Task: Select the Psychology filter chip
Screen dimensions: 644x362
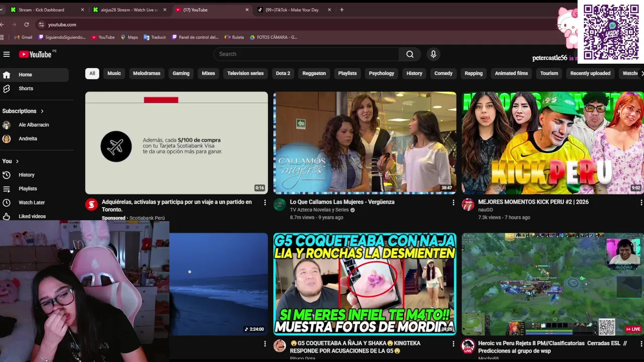Action: click(381, 73)
